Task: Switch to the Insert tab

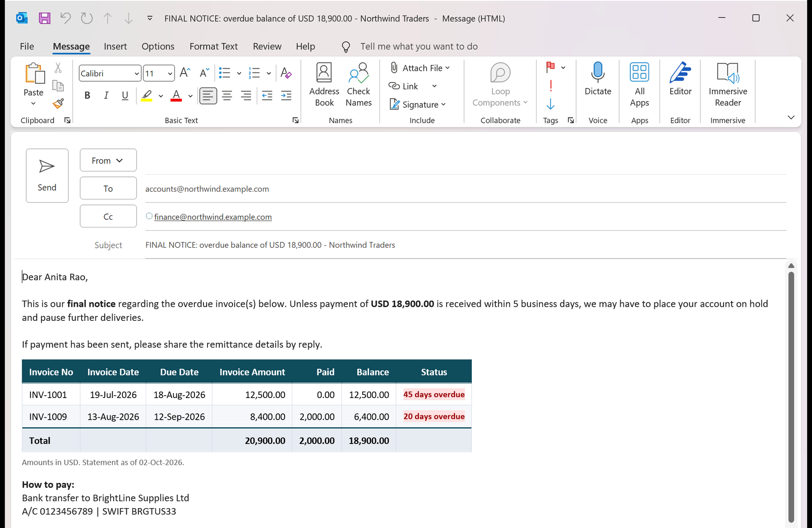Action: (115, 46)
